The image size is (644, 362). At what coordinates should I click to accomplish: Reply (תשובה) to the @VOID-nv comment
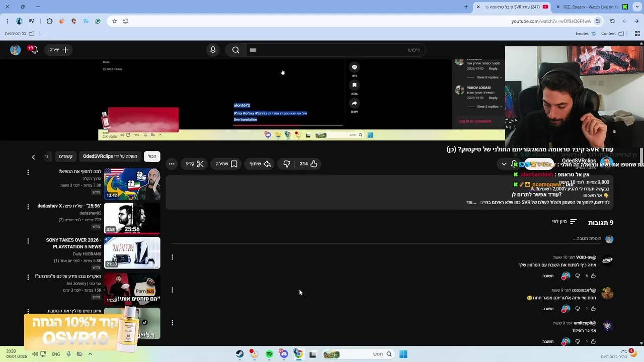548,276
